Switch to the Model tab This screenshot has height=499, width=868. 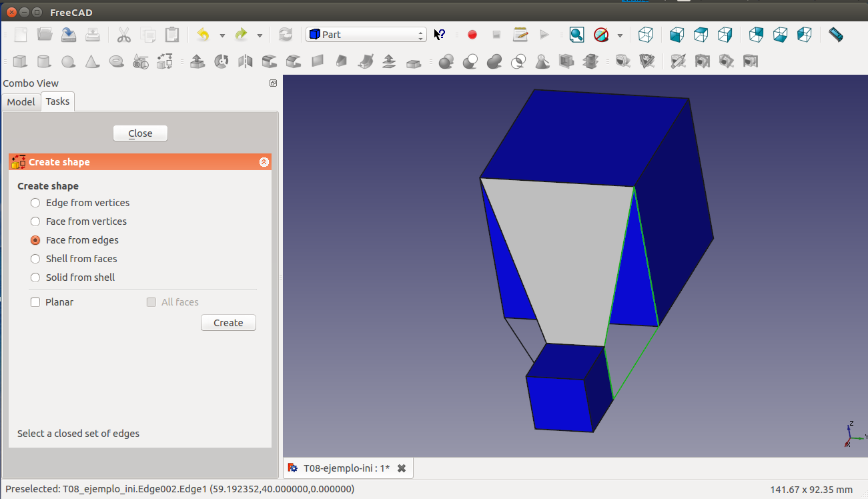coord(21,102)
